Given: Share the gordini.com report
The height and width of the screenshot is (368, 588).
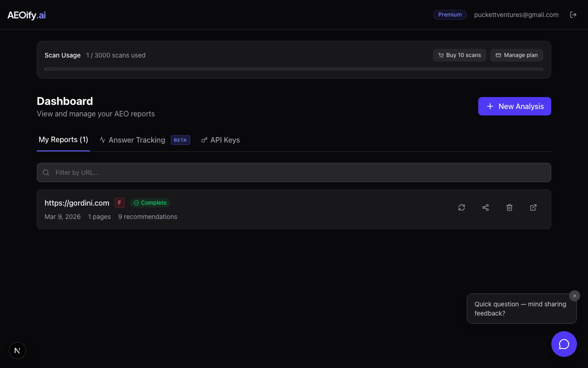Looking at the screenshot, I should tap(486, 207).
